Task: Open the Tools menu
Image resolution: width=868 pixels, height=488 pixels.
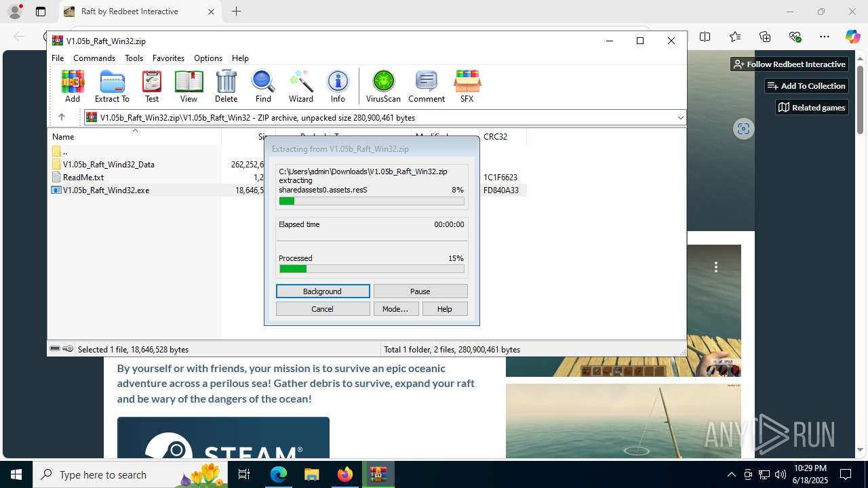Action: coord(134,58)
